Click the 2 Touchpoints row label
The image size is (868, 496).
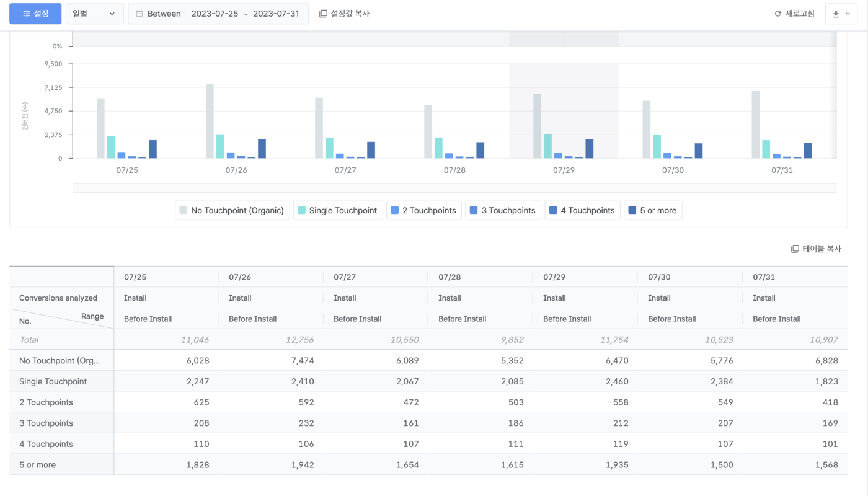pyautogui.click(x=46, y=402)
